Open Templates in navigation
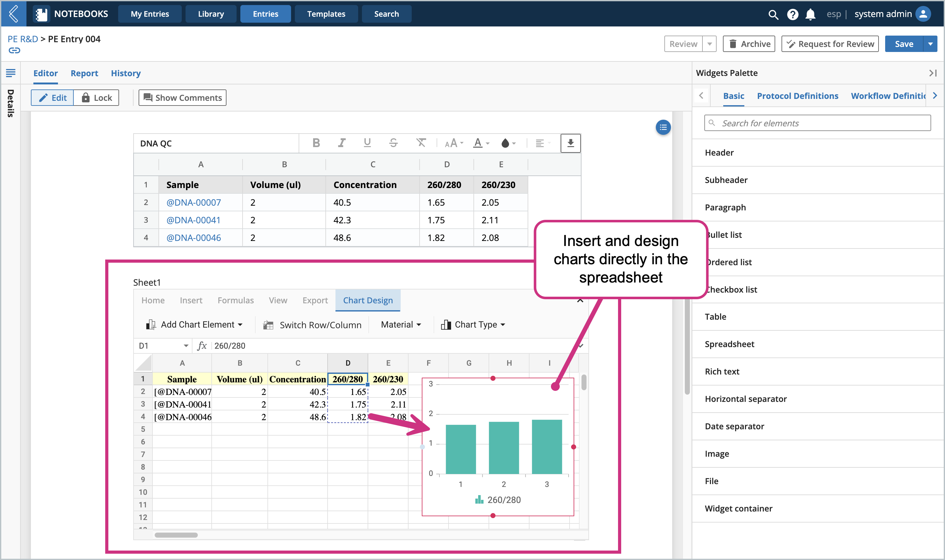Image resolution: width=945 pixels, height=560 pixels. click(x=326, y=14)
